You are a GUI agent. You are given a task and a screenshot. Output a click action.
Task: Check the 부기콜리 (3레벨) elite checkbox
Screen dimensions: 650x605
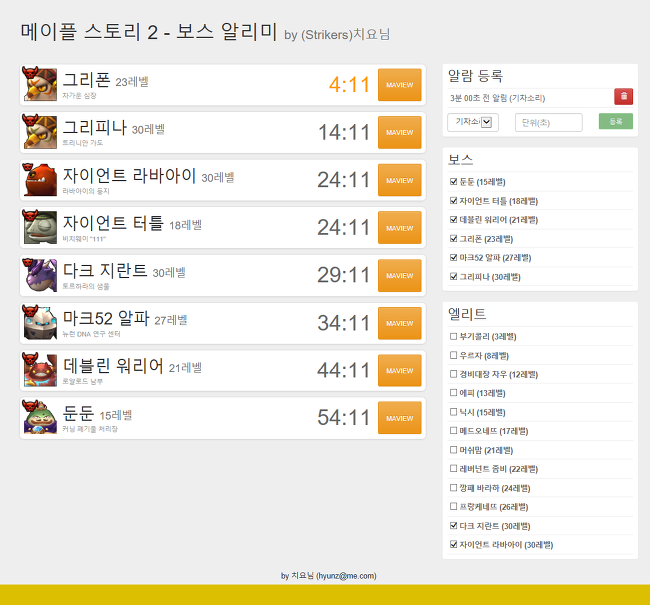pos(453,336)
